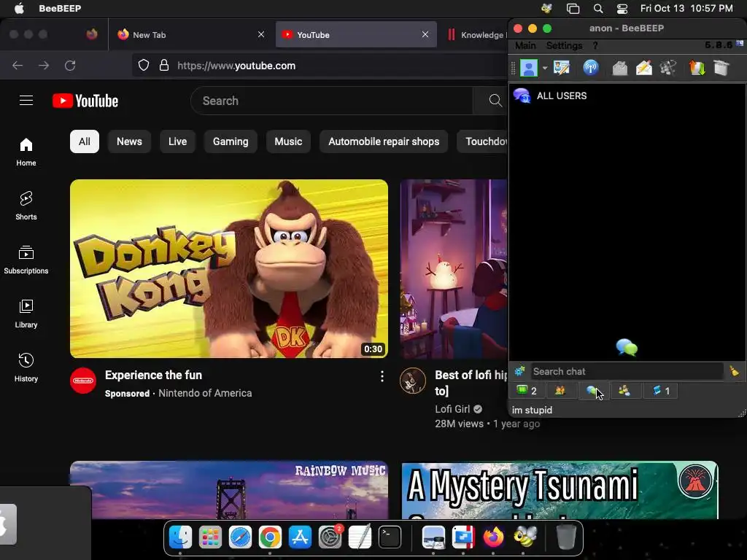747x560 pixels.
Task: Open Subscriptions in YouTube sidebar
Action: 26,260
